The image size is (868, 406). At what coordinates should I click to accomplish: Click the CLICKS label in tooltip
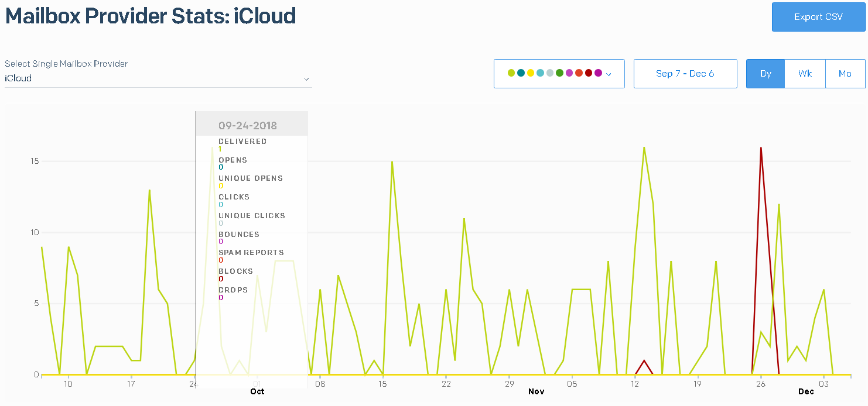234,197
